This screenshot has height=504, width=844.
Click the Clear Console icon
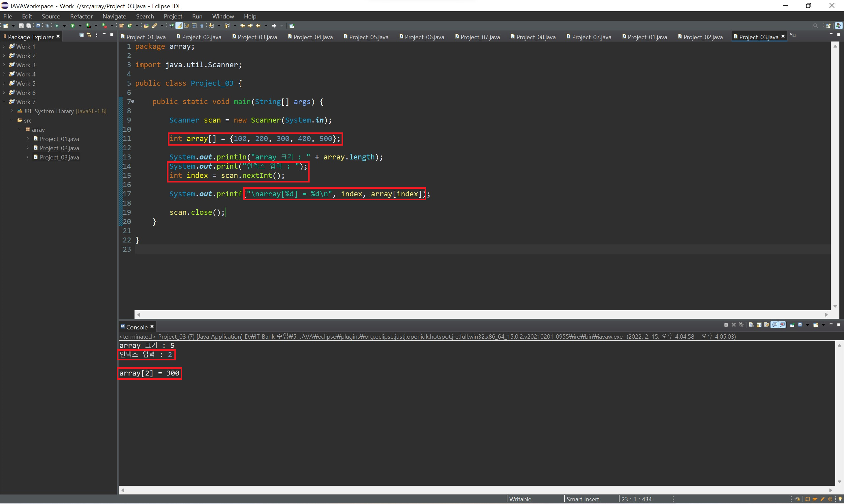click(x=751, y=325)
